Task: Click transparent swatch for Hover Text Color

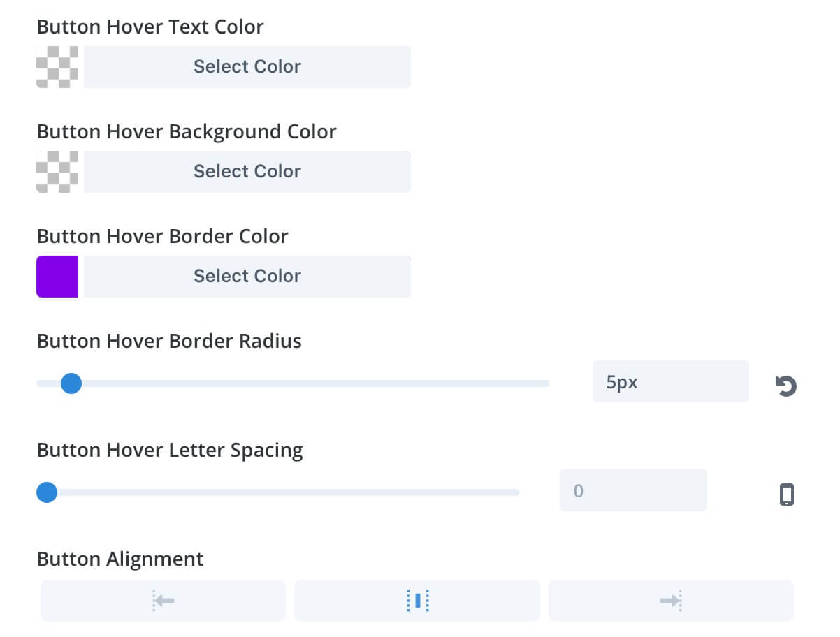Action: pyautogui.click(x=57, y=67)
